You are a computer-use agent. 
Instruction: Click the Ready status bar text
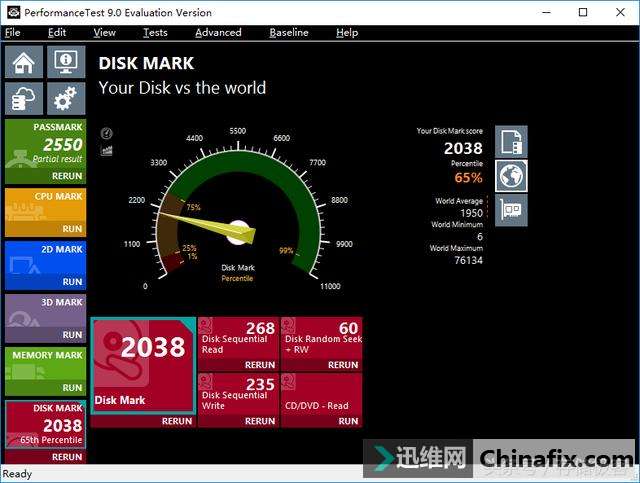pyautogui.click(x=17, y=474)
